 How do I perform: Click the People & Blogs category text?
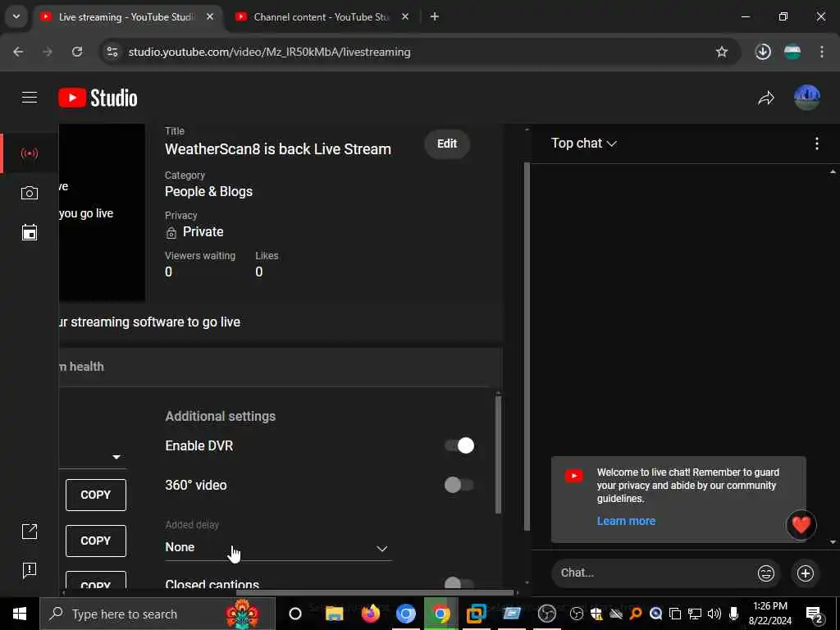tap(209, 192)
